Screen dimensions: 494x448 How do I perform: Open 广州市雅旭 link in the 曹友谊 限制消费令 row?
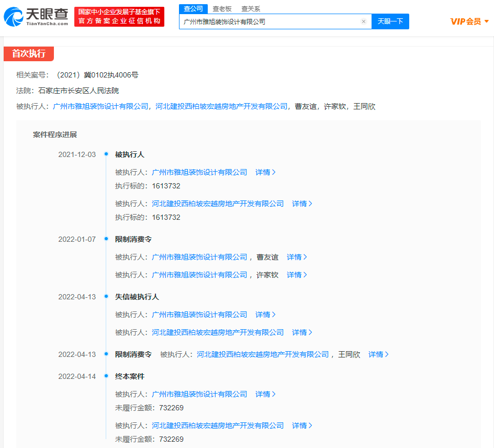(199, 257)
